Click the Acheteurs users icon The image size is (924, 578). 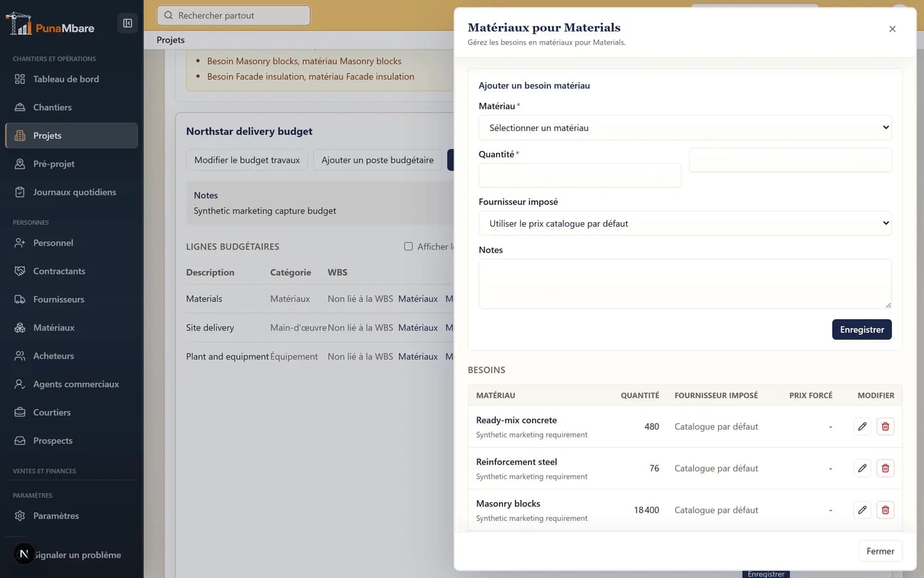click(20, 356)
